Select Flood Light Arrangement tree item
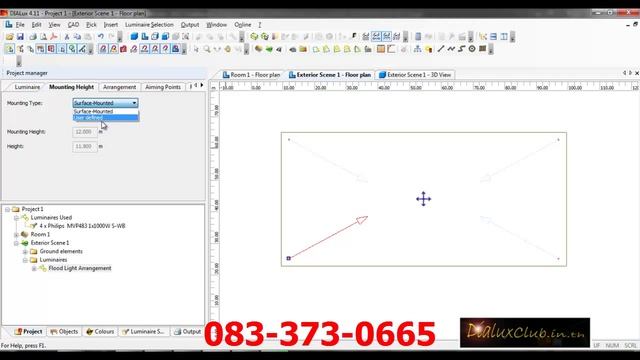This screenshot has width=640, height=360. (80, 269)
